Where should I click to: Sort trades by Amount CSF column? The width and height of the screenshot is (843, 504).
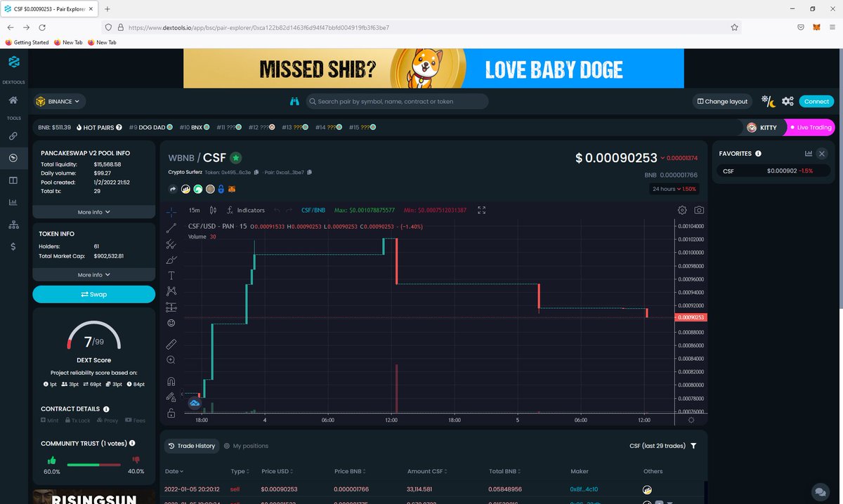coord(428,471)
